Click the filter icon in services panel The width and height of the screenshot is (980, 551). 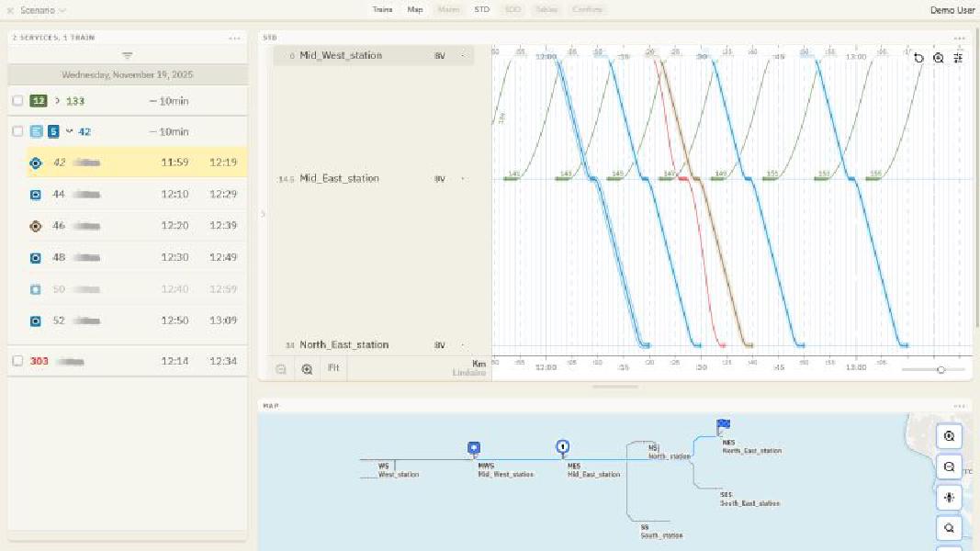pos(128,56)
